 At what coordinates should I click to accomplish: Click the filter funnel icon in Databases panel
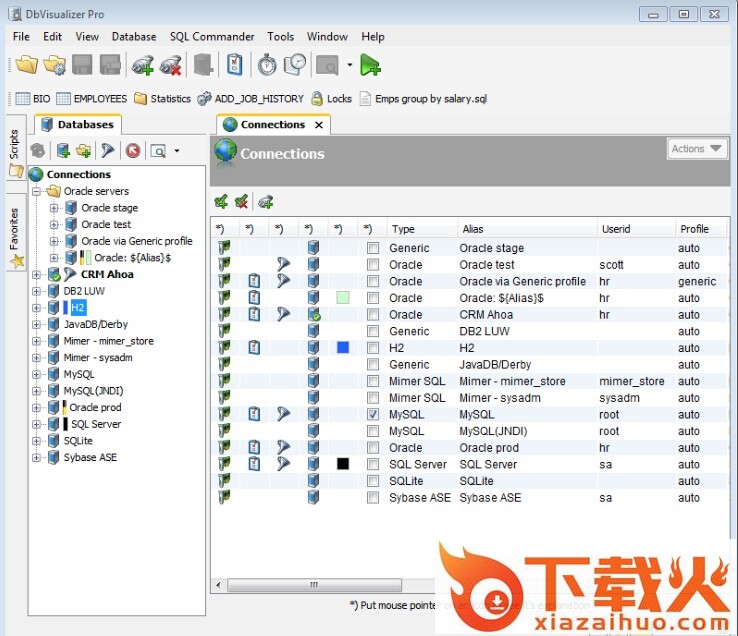tap(107, 151)
